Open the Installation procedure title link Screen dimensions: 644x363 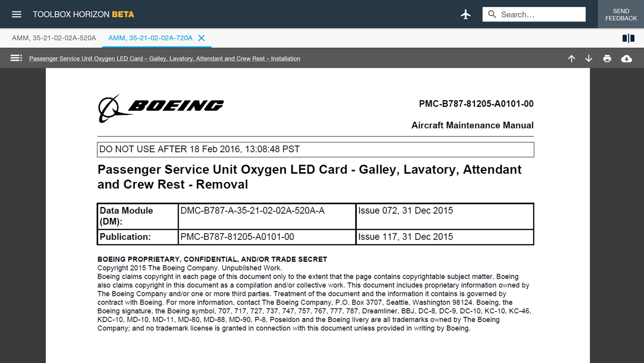(165, 59)
